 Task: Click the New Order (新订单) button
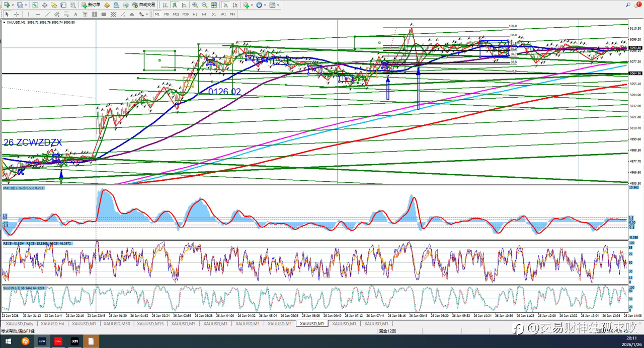point(91,5)
